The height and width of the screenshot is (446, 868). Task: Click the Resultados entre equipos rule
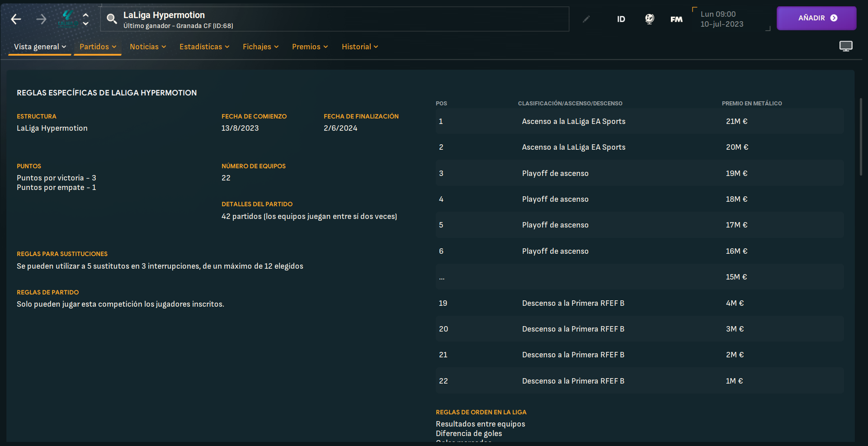point(480,424)
